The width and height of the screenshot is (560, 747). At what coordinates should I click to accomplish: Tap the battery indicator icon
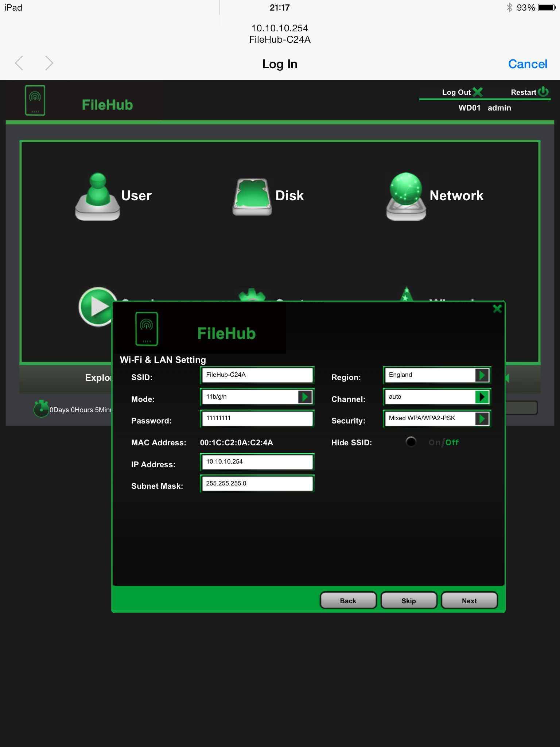tap(547, 7)
